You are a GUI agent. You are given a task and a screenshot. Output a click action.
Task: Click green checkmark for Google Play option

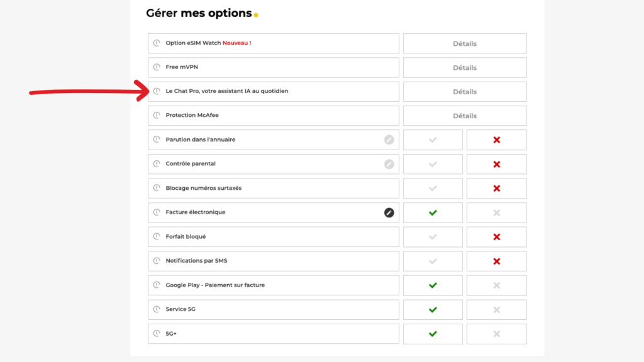433,285
